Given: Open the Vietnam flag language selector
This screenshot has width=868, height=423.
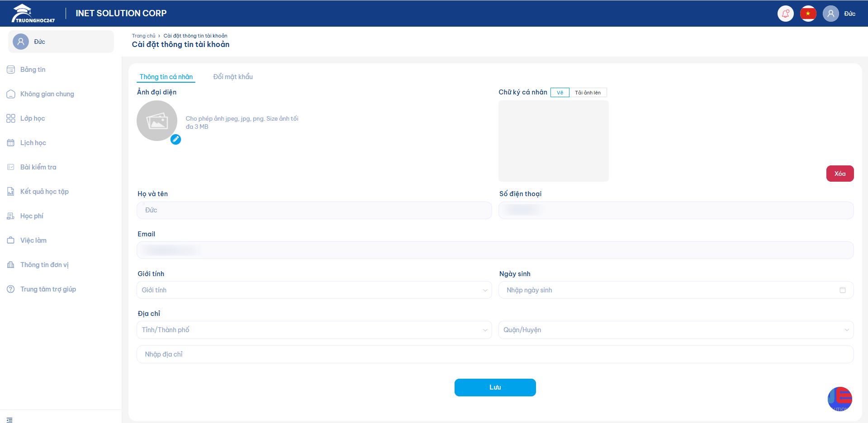Looking at the screenshot, I should pos(808,14).
